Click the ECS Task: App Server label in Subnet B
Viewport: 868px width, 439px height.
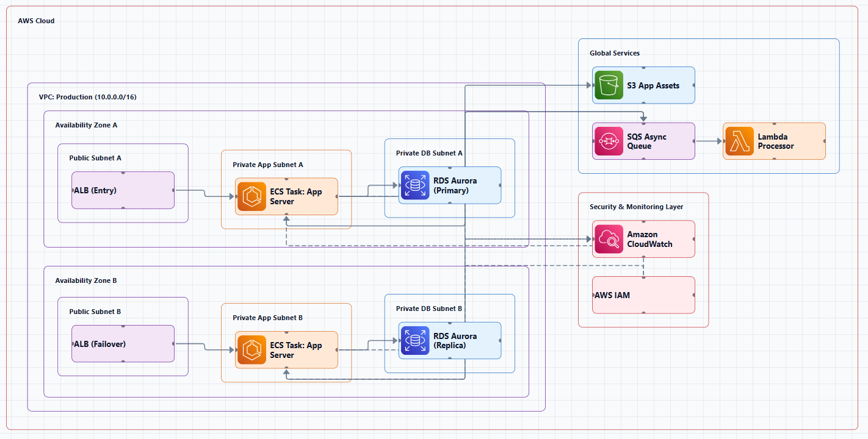pyautogui.click(x=296, y=350)
